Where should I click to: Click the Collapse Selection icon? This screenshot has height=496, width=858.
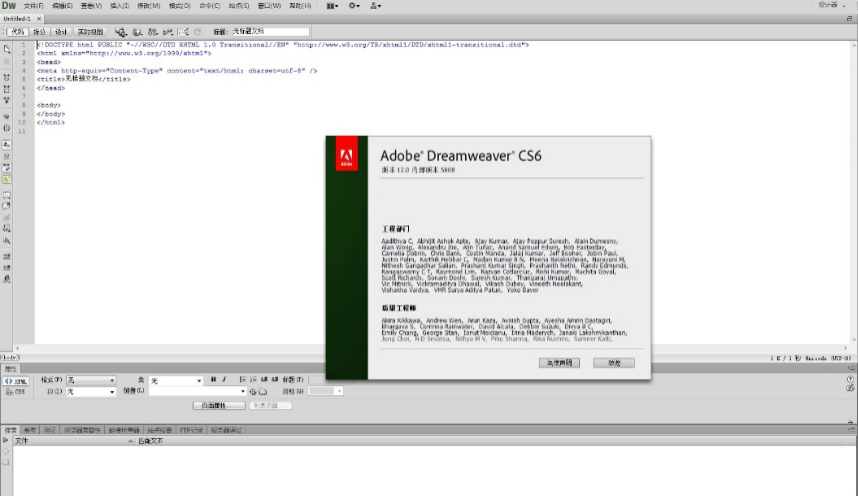click(7, 89)
